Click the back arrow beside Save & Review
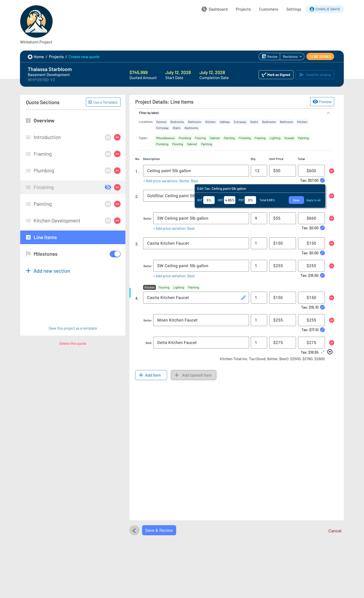364x598 pixels. pos(134,530)
